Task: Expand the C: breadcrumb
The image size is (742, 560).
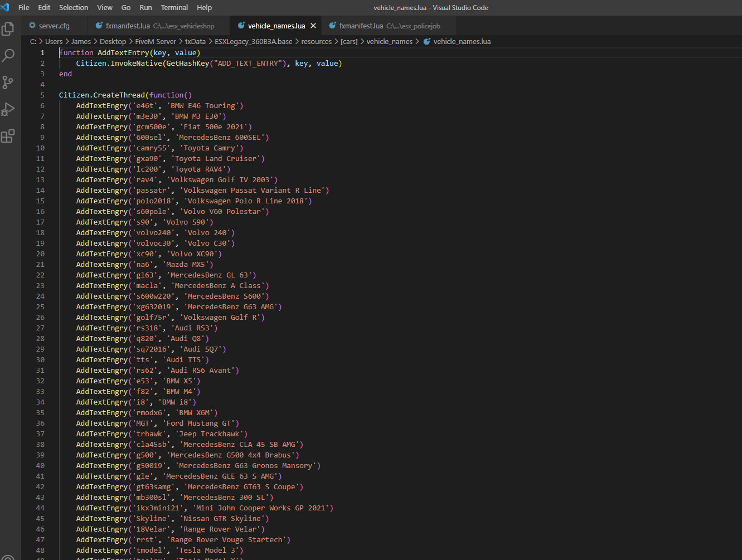Action: pos(33,41)
